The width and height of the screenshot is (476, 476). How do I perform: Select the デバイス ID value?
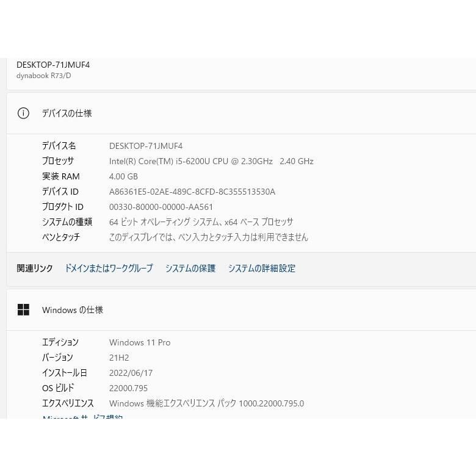click(192, 192)
